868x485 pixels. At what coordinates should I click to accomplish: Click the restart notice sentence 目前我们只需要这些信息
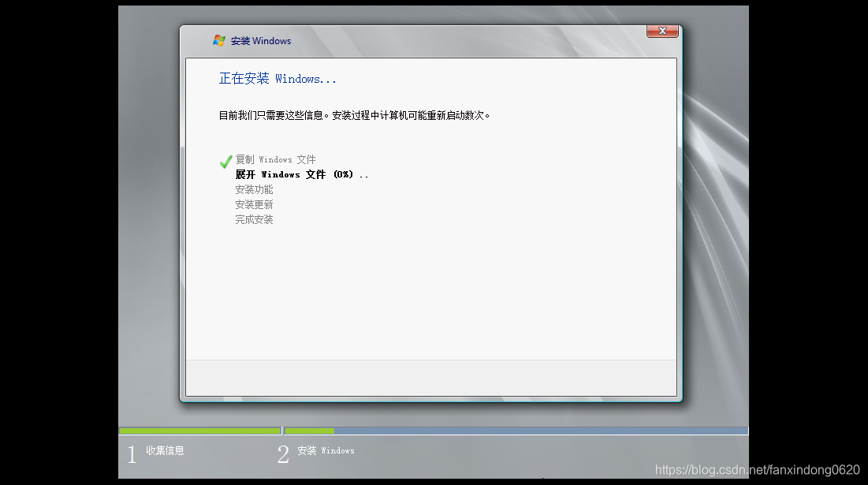(354, 115)
